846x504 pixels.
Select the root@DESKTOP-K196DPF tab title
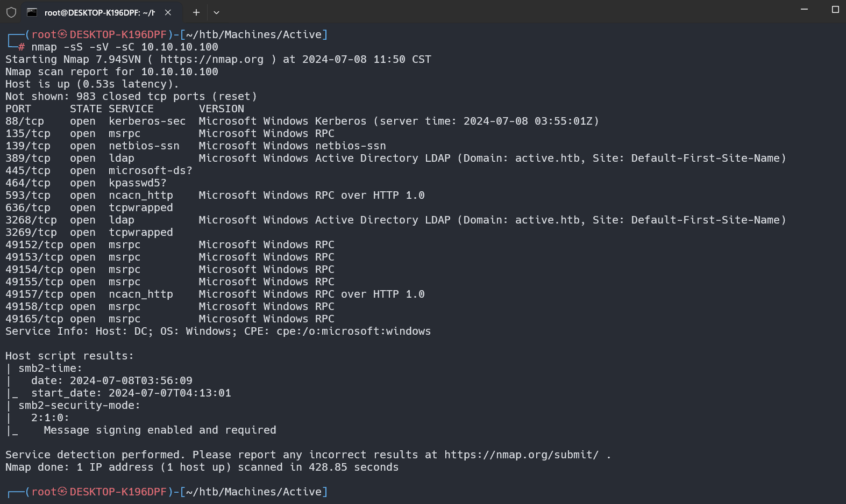99,12
